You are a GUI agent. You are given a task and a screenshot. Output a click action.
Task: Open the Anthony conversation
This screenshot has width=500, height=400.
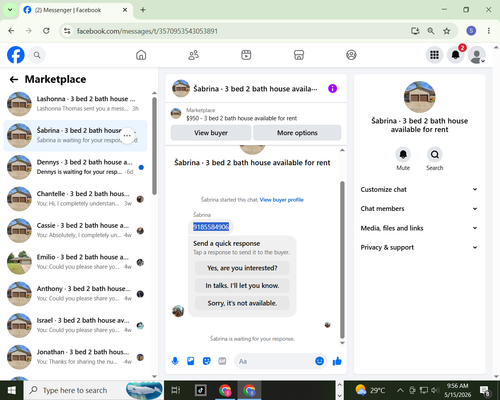coord(75,294)
